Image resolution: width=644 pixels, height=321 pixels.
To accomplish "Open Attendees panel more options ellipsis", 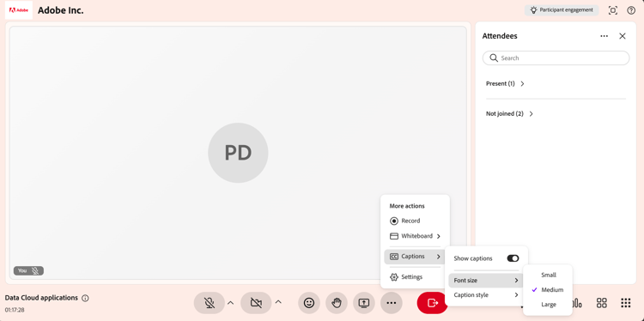I will [x=604, y=36].
